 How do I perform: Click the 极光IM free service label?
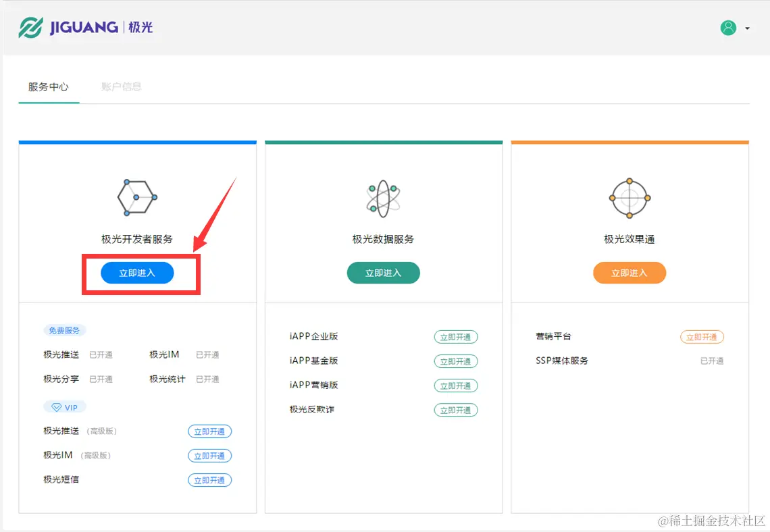164,354
